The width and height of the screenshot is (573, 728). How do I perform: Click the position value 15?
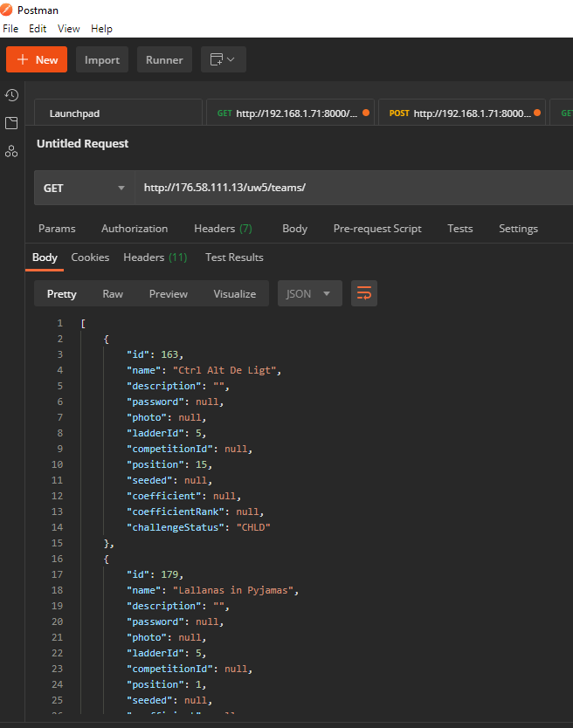pos(201,464)
